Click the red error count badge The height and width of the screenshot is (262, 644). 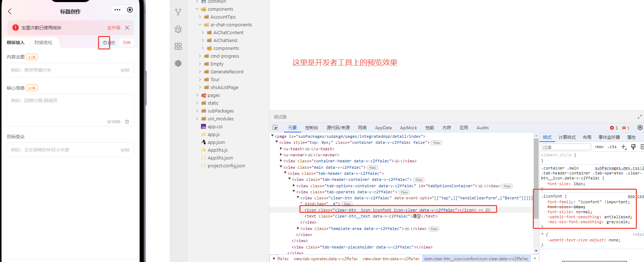tap(614, 128)
